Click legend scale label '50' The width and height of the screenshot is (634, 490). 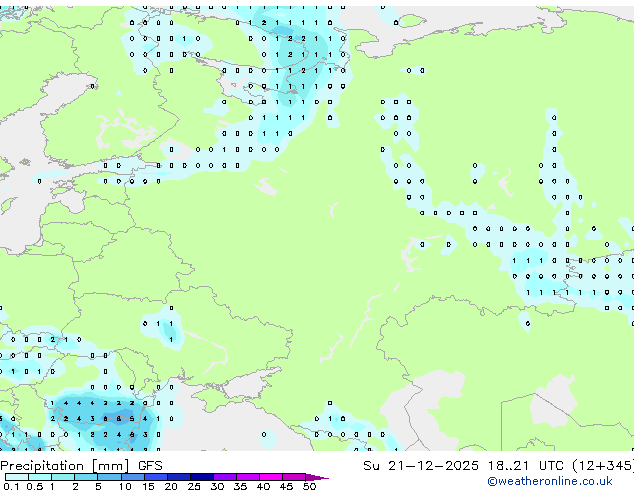point(309,486)
